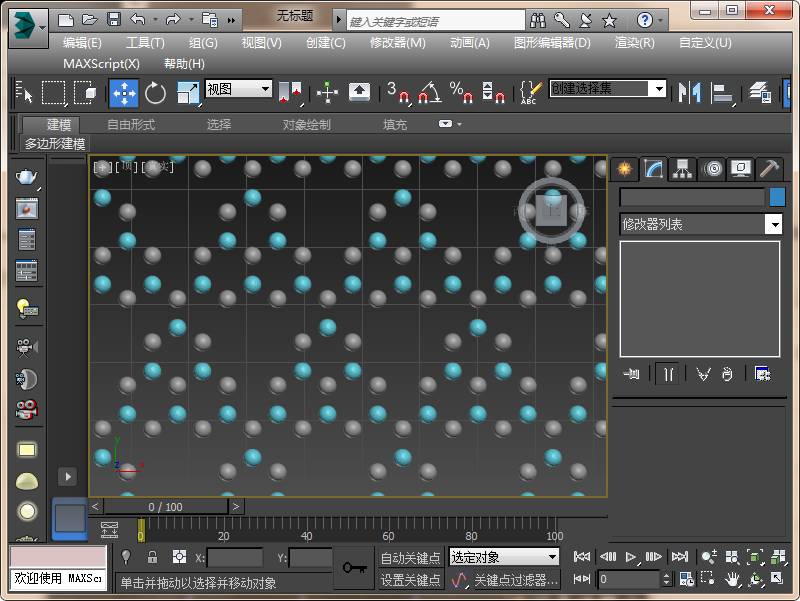Click the 设置关键点 set key button
The width and height of the screenshot is (800, 601).
coord(411,580)
